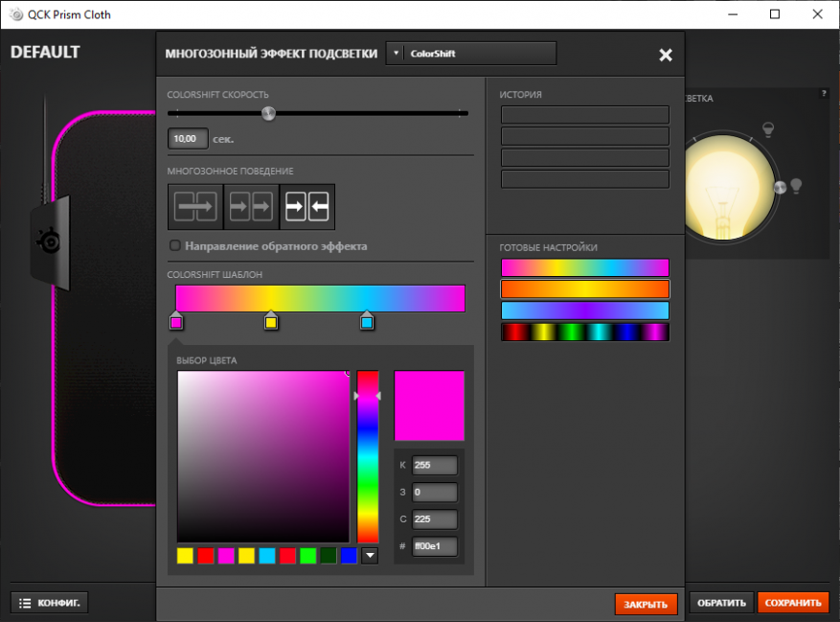Pick the dark green saved swatch
This screenshot has width=840, height=622.
[x=329, y=556]
